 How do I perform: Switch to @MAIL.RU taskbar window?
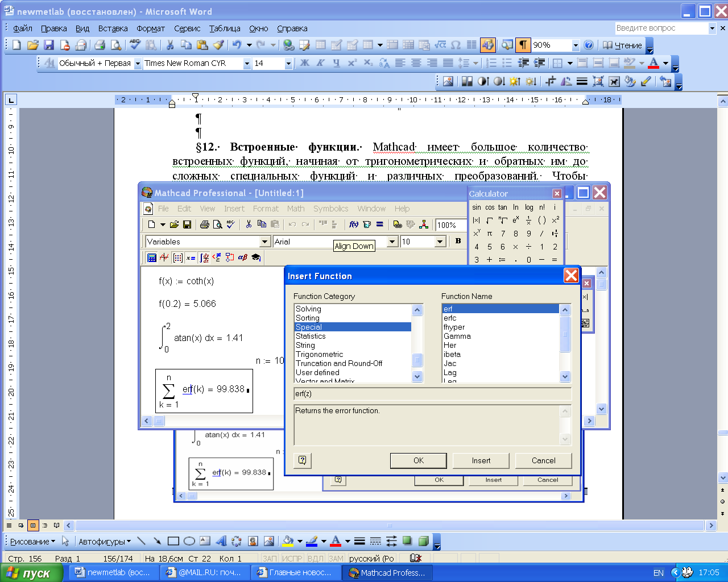pos(206,573)
